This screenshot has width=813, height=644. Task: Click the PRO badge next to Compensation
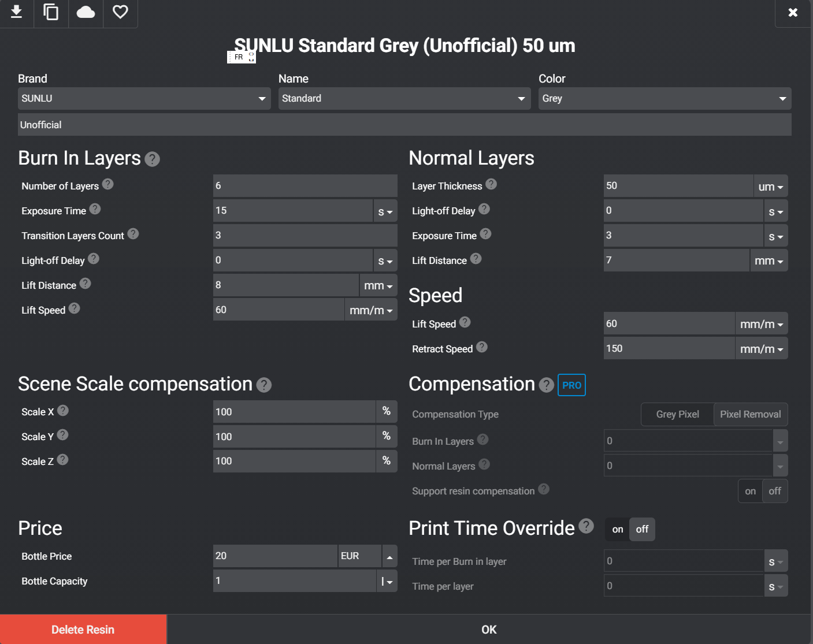[x=571, y=385]
